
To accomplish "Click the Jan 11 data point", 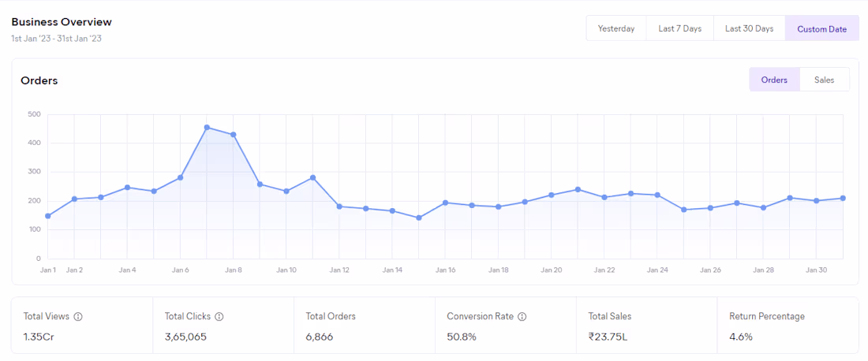I will tap(313, 177).
